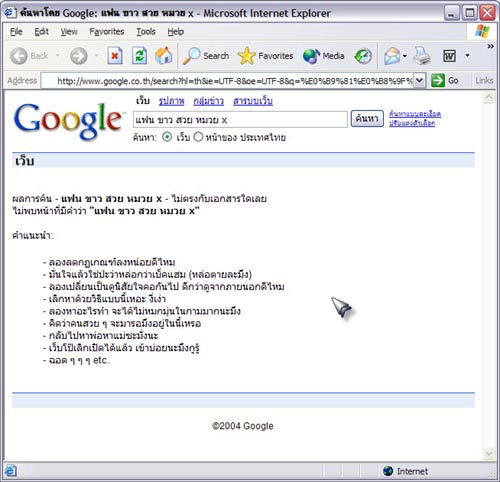The height and width of the screenshot is (482, 500).
Task: Open the Mail icon dropdown arrow
Action: click(405, 56)
